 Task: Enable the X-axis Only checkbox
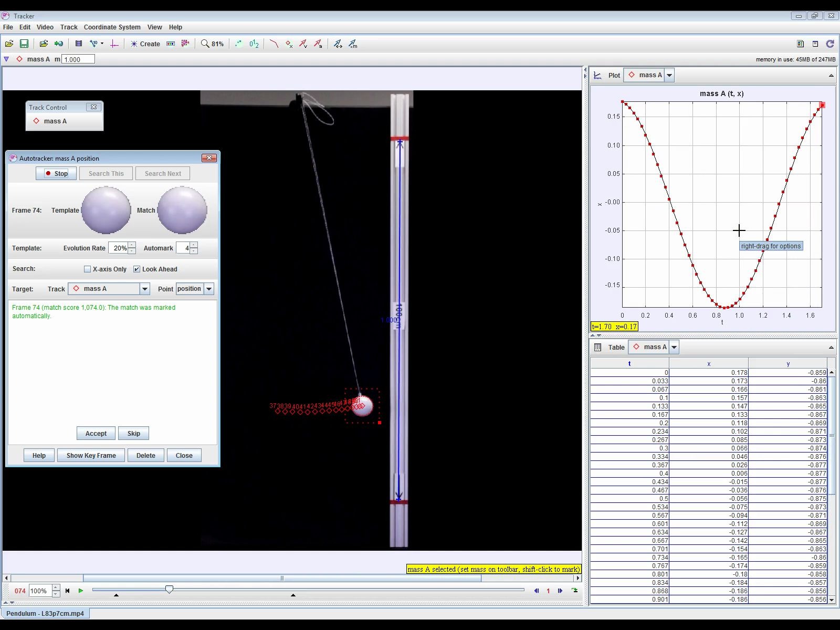coord(88,269)
